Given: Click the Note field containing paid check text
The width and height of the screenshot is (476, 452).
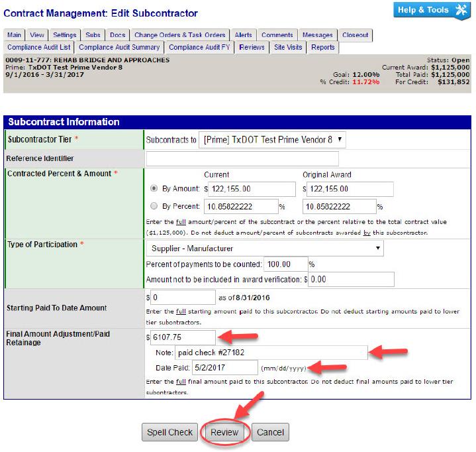Looking at the screenshot, I should click(x=270, y=352).
